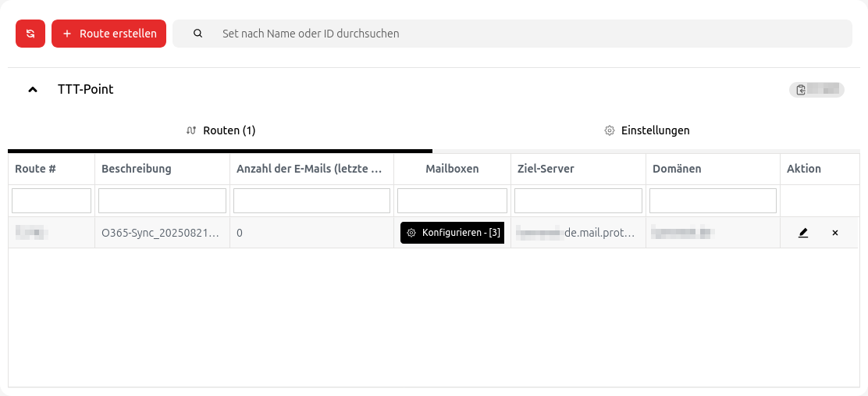Click the Konfigurieren - [3] mailbox button
This screenshot has height=396, width=868.
pos(453,233)
